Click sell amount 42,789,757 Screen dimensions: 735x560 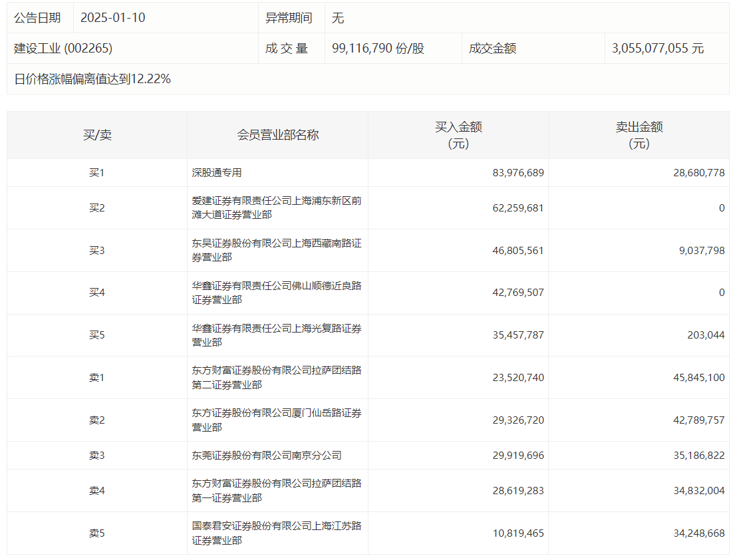(x=699, y=420)
